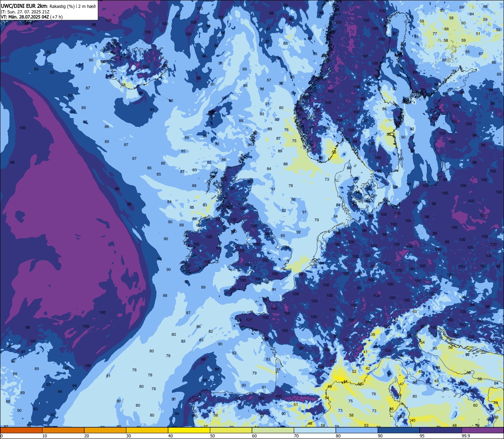Click the 30–40 golden yellow legend swatch
This screenshot has width=504, height=439.
coord(147,430)
